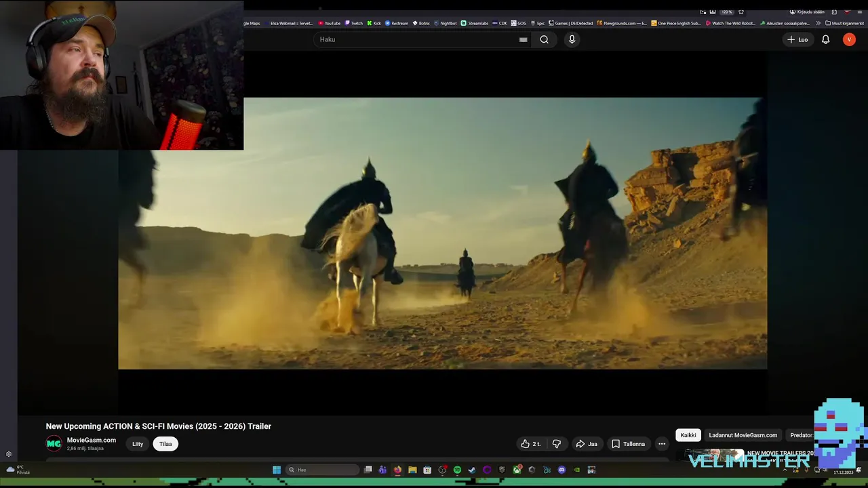Open Xbox app from taskbar
The height and width of the screenshot is (488, 868).
(517, 470)
